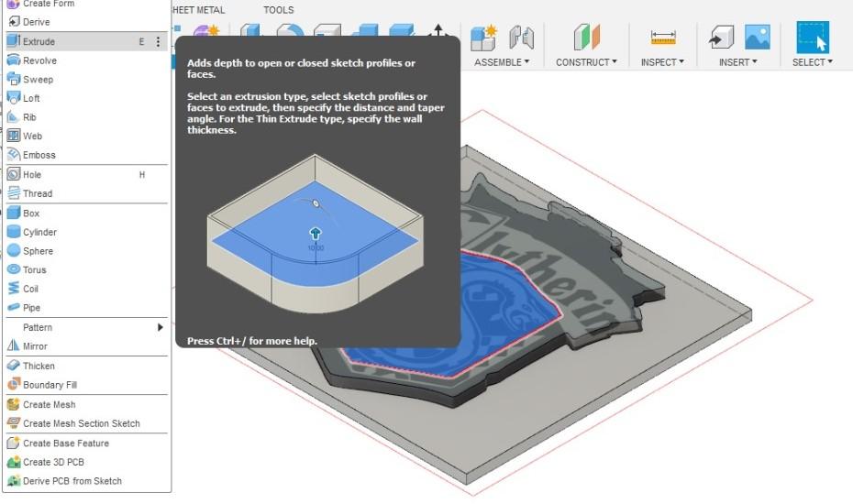Click the Sweep tool icon
Image resolution: width=853 pixels, height=504 pixels.
14,80
